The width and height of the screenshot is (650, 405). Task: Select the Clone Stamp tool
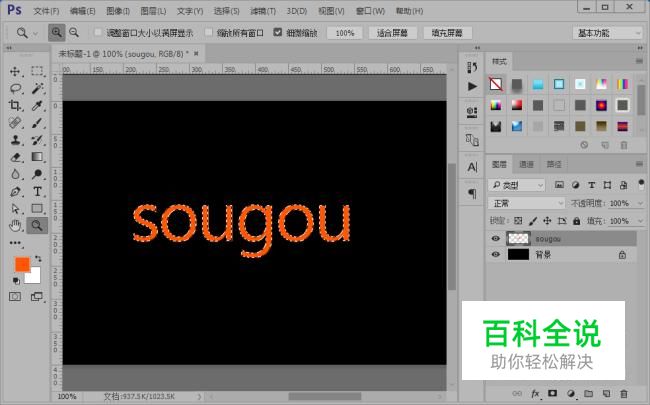pos(15,140)
